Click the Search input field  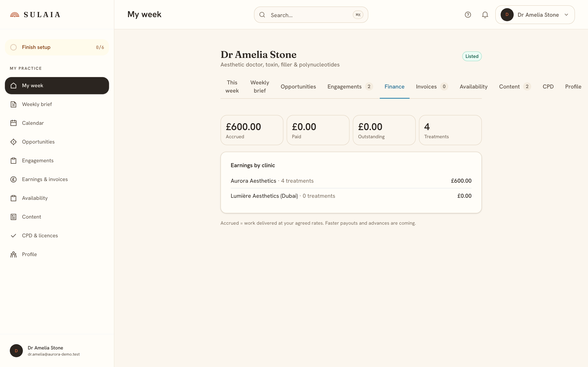click(x=311, y=15)
